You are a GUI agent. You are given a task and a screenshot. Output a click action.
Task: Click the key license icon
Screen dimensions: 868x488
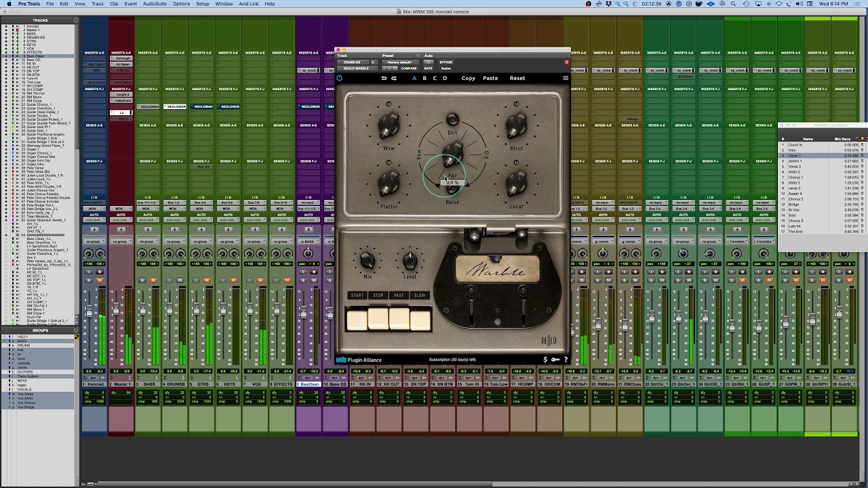pos(555,360)
